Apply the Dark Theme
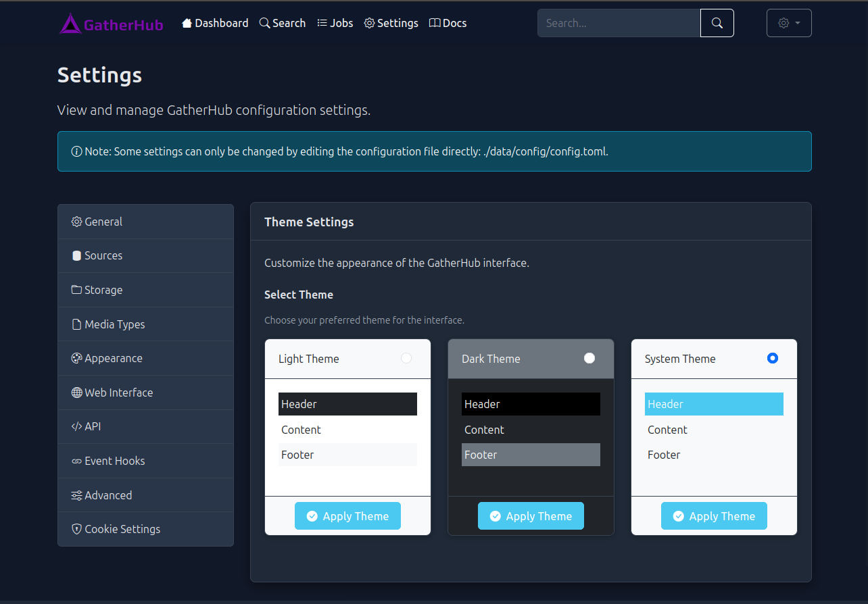Image resolution: width=868 pixels, height=604 pixels. (531, 515)
